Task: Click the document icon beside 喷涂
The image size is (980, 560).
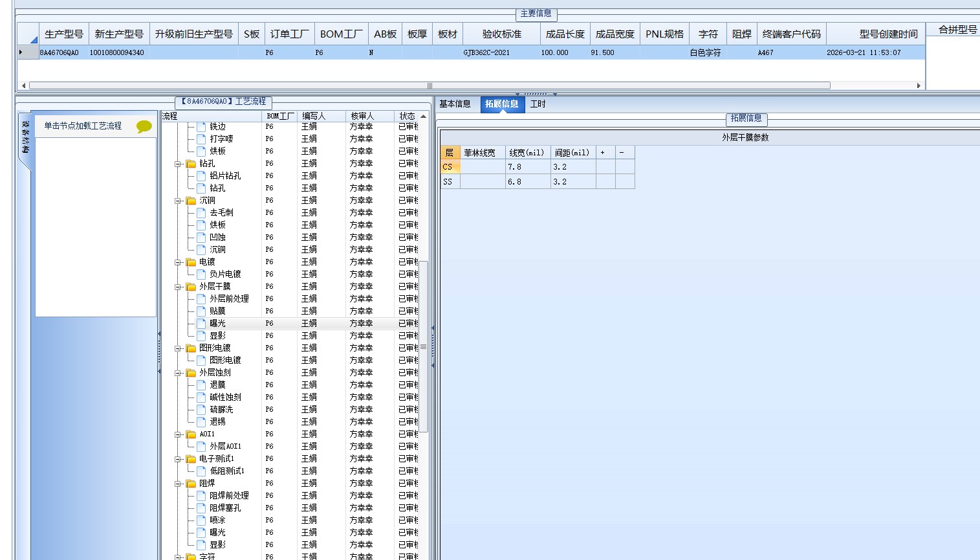Action: click(201, 520)
